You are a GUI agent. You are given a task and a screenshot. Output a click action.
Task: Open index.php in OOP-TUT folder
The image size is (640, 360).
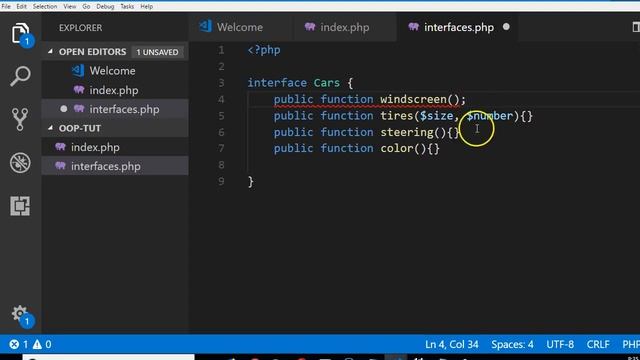tap(115, 147)
